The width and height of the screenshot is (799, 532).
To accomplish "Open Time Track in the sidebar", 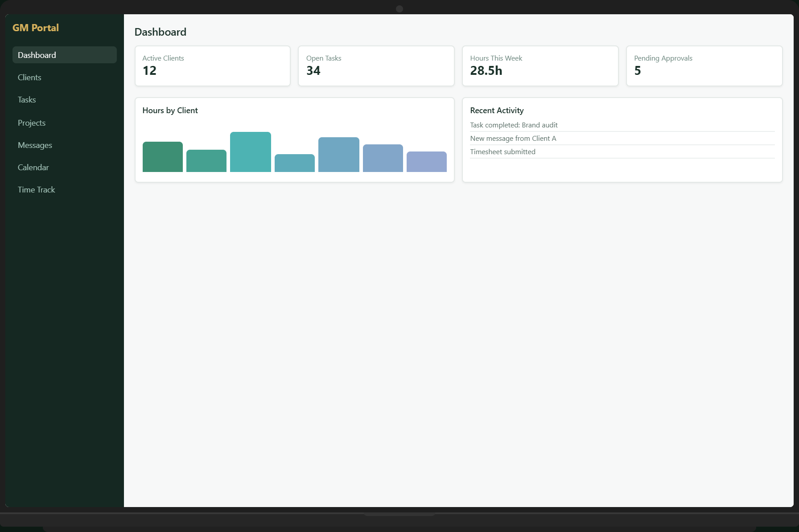I will click(65, 190).
